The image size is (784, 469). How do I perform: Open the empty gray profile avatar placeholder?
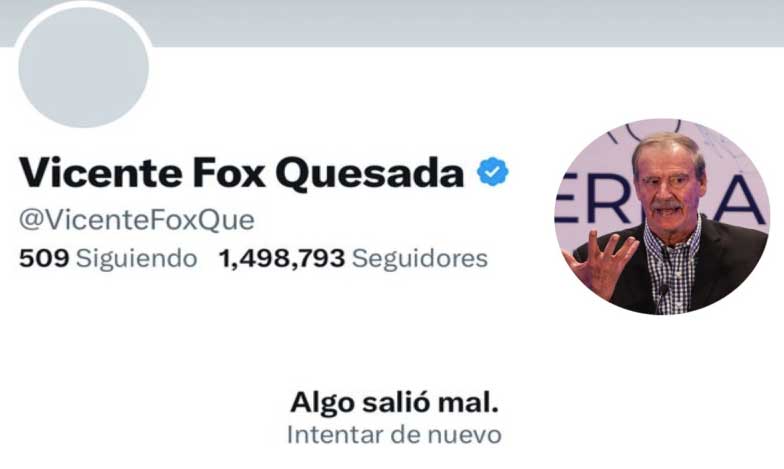tap(84, 66)
